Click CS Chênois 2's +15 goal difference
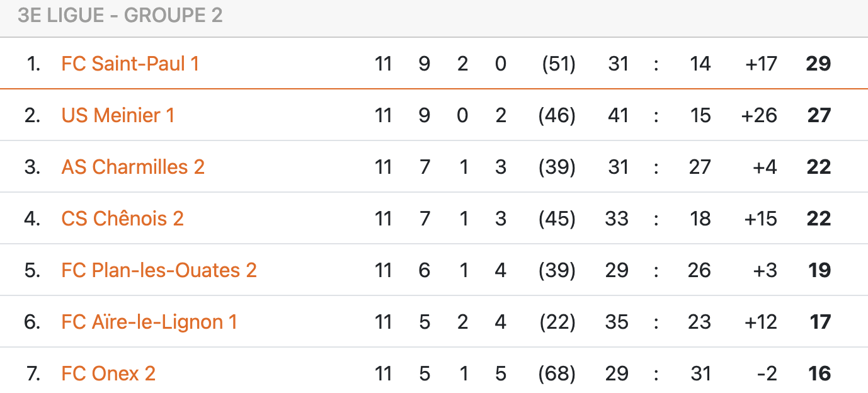This screenshot has width=868, height=393. [760, 219]
